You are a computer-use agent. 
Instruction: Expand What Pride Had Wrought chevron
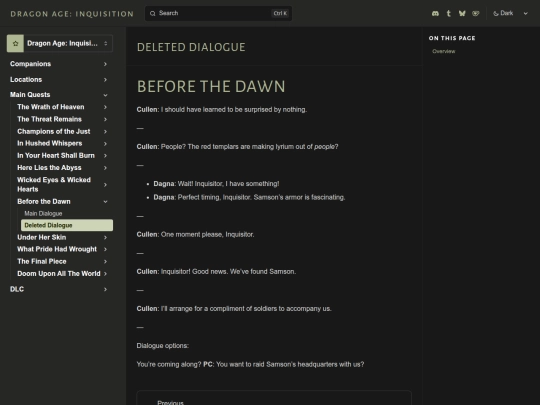(x=105, y=249)
